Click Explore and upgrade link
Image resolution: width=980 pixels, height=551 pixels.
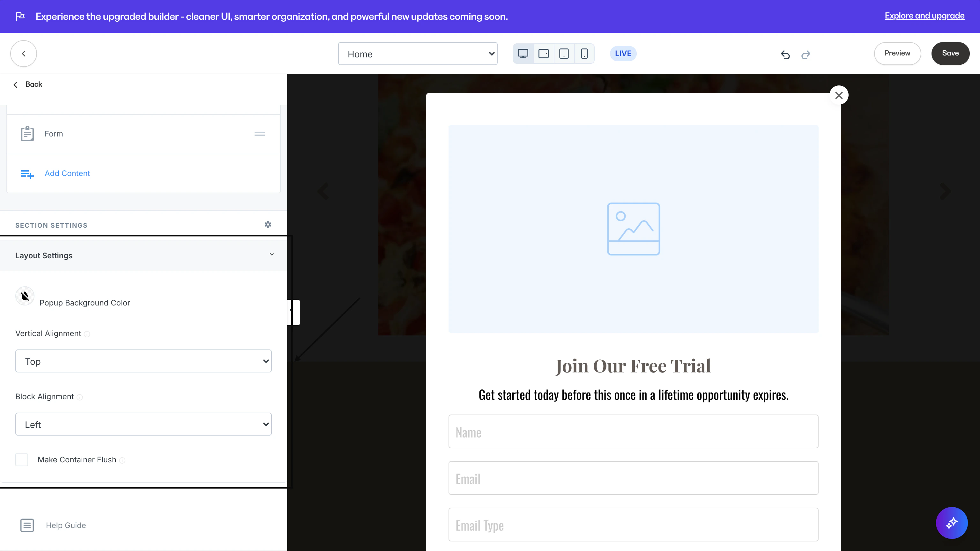click(924, 16)
